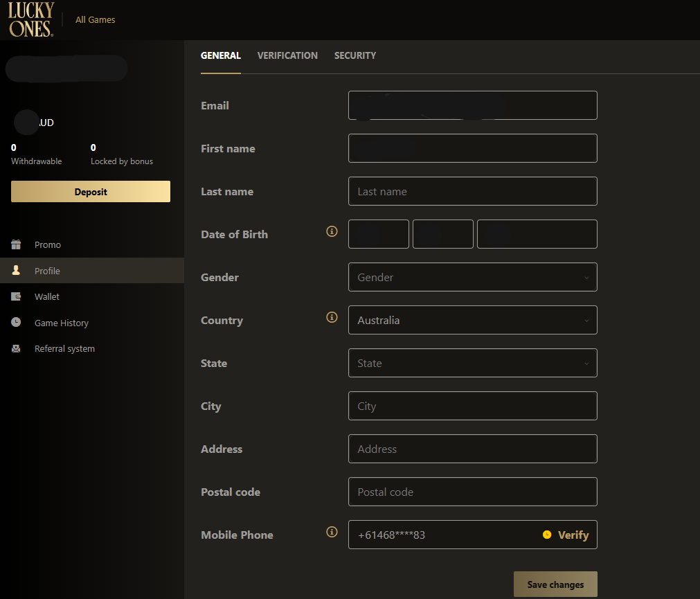Open the Promo section via the gift icon
The height and width of the screenshot is (599, 700).
15,244
